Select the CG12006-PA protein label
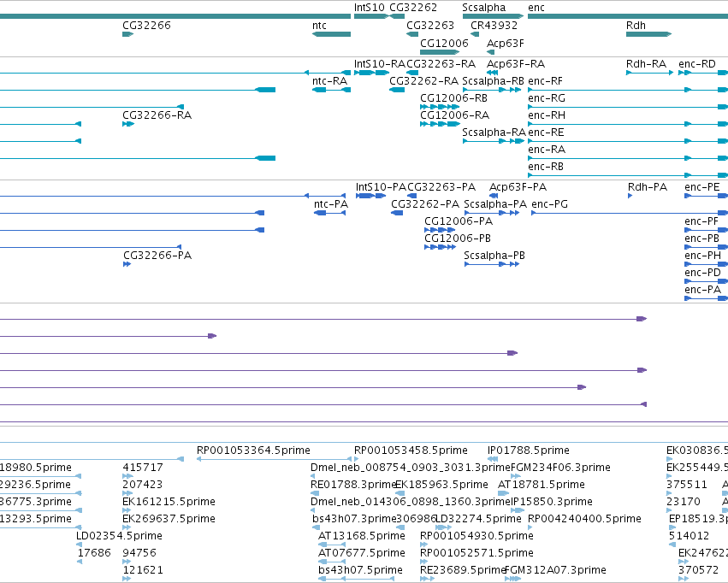This screenshot has width=728, height=583. [x=459, y=221]
